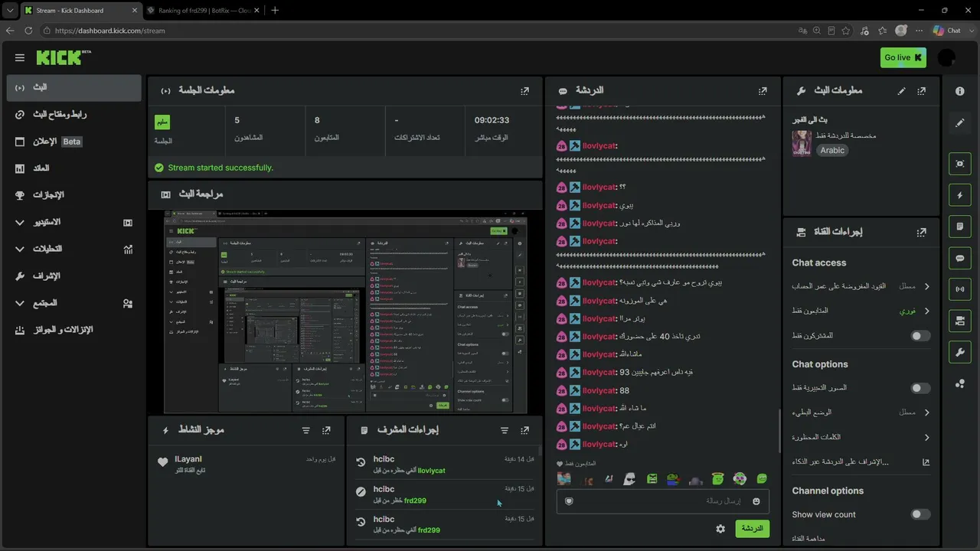Insert the angry green square emote

652,479
